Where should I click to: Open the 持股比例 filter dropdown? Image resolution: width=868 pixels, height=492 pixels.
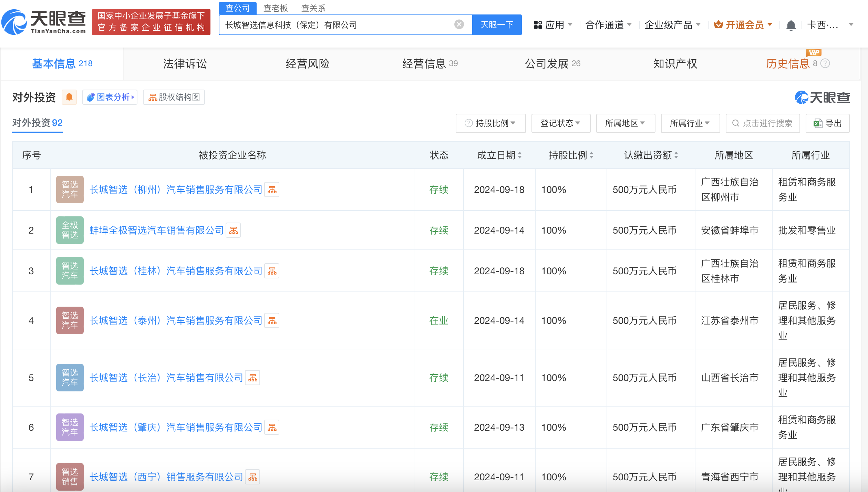tap(490, 123)
